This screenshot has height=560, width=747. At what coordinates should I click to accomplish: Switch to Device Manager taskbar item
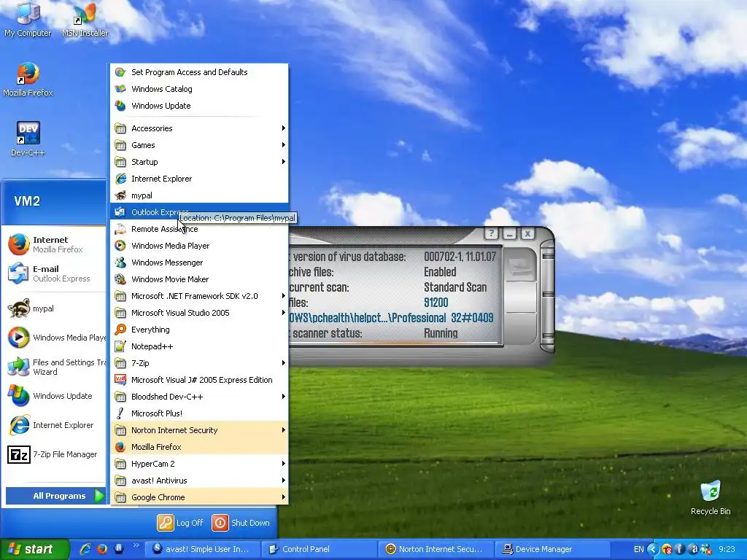(x=553, y=549)
